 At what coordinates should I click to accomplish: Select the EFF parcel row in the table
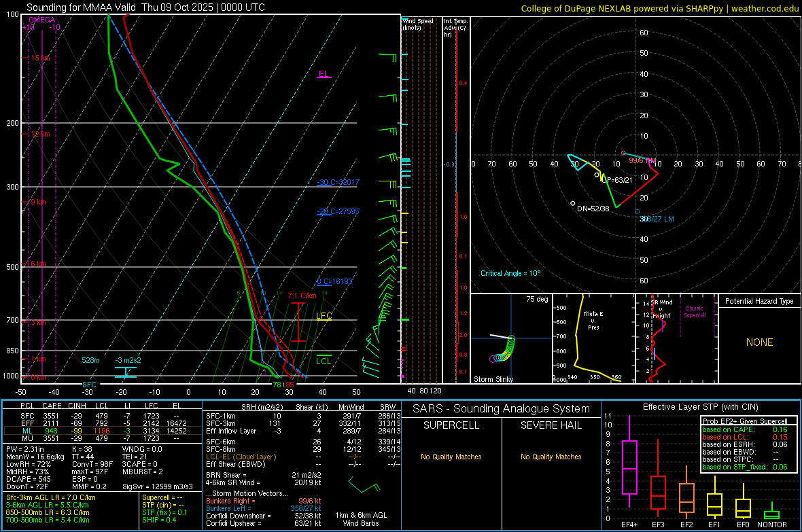(x=103, y=423)
